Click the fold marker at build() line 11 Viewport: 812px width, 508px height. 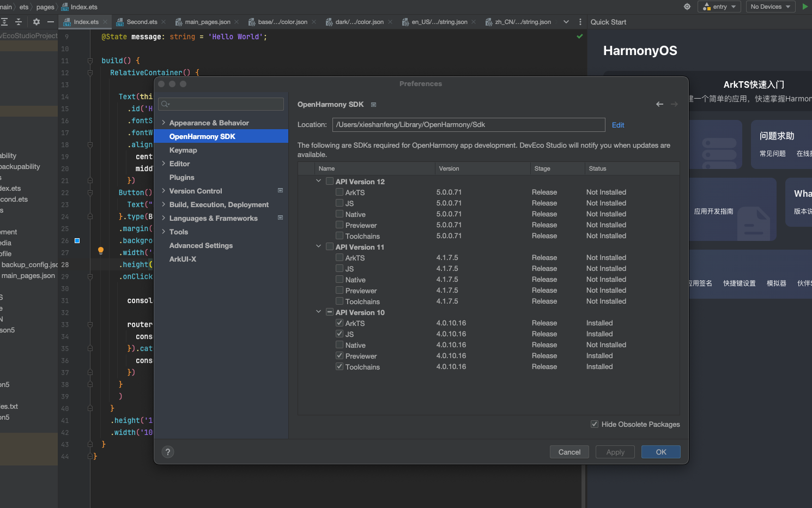[x=90, y=61]
